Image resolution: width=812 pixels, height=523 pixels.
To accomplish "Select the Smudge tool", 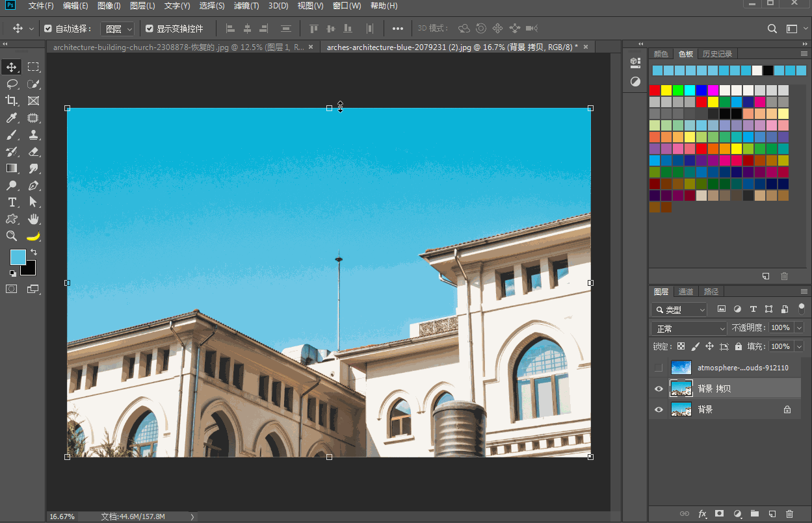I will pyautogui.click(x=33, y=168).
